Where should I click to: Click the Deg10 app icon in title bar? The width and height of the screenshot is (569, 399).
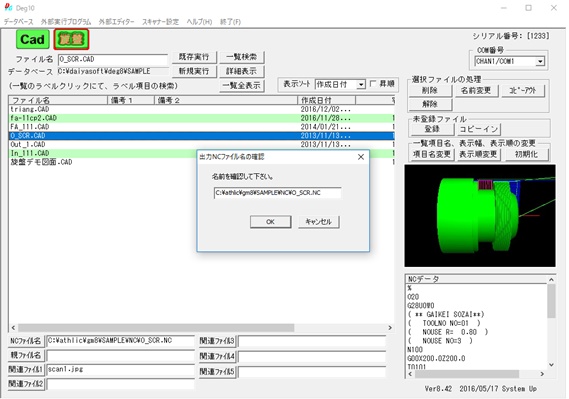(x=8, y=7)
